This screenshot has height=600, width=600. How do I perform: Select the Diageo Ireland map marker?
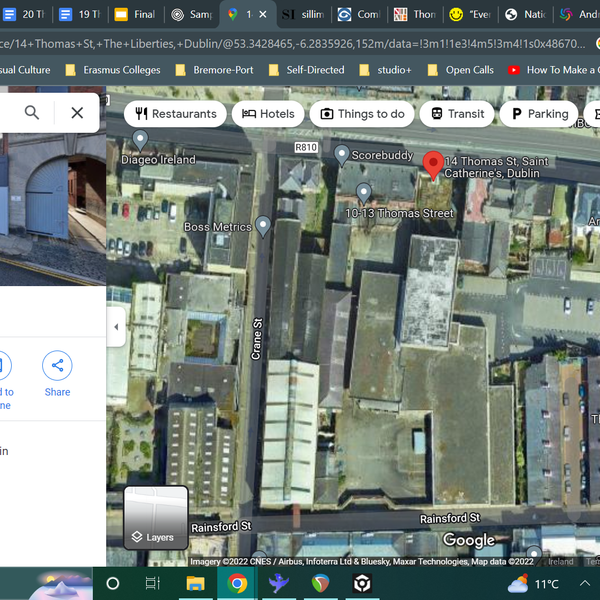[140, 140]
